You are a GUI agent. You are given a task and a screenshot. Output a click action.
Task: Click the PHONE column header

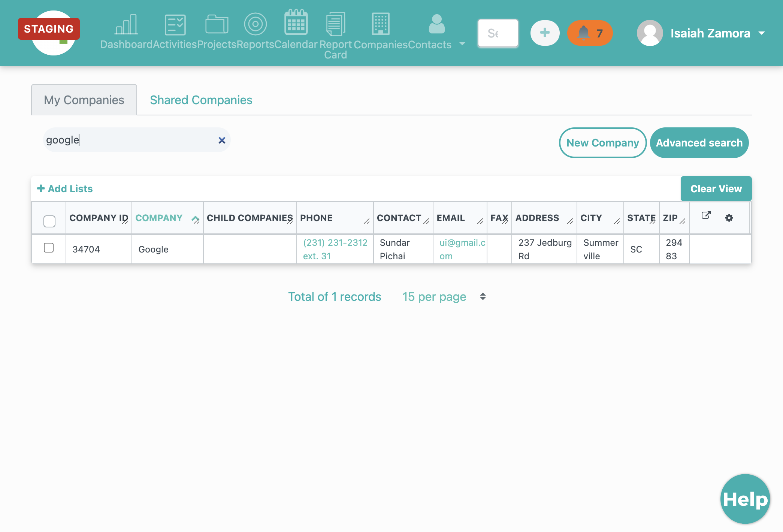click(335, 218)
